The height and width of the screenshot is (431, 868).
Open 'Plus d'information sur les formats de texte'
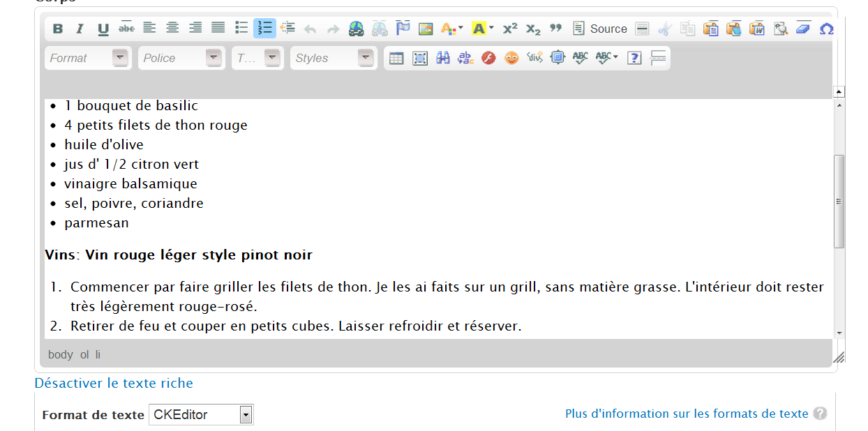point(687,414)
